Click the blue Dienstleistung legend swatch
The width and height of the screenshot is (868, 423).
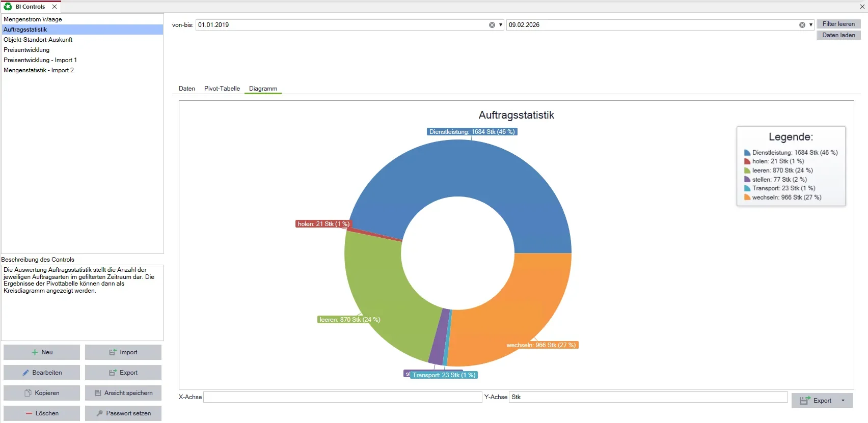pos(747,153)
